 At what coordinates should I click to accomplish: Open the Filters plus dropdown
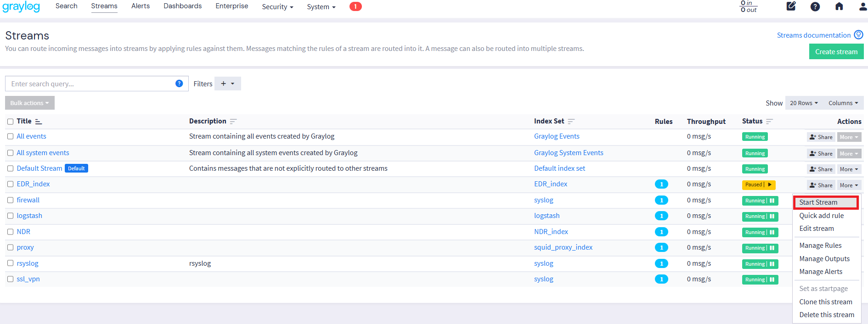coord(228,84)
